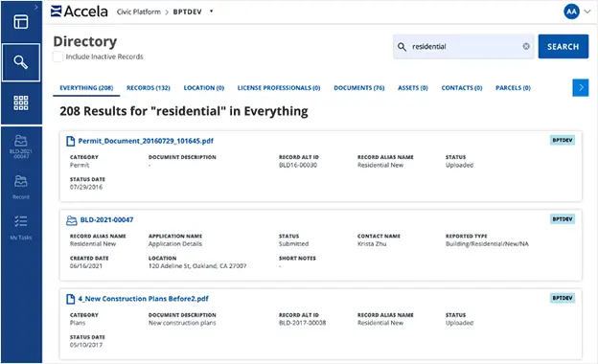Select the search magnifier sidebar icon
The height and width of the screenshot is (364, 598).
click(21, 62)
